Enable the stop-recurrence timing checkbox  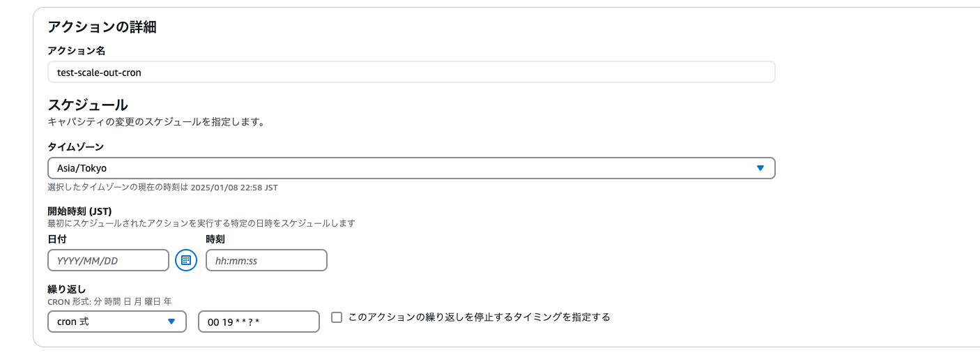(337, 317)
